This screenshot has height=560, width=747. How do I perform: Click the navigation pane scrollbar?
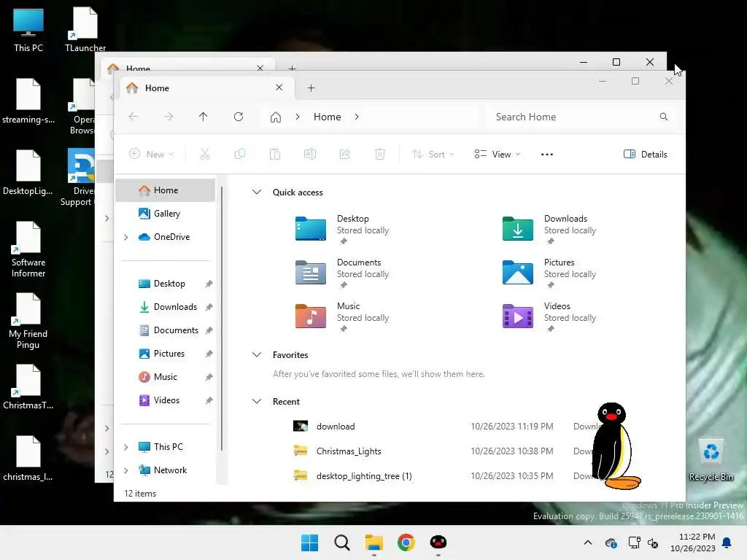222,317
